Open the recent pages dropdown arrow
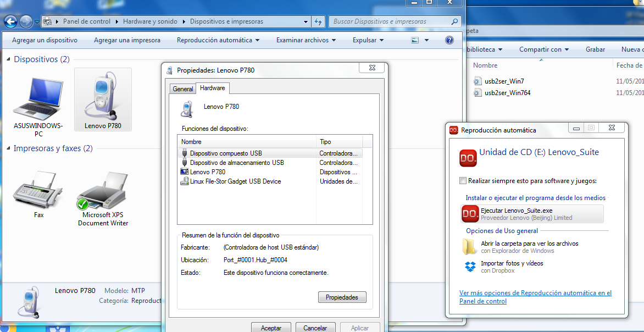Screen dimensions: 644x332 [x=37, y=22]
